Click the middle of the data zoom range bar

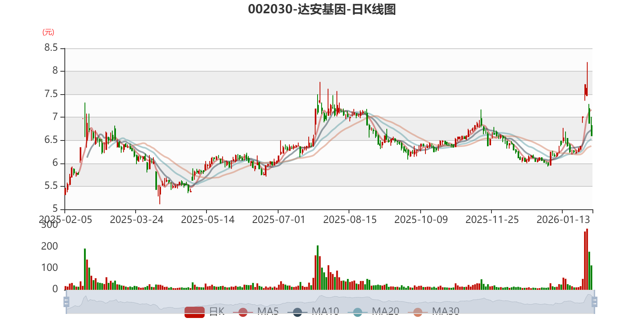(x=330, y=302)
